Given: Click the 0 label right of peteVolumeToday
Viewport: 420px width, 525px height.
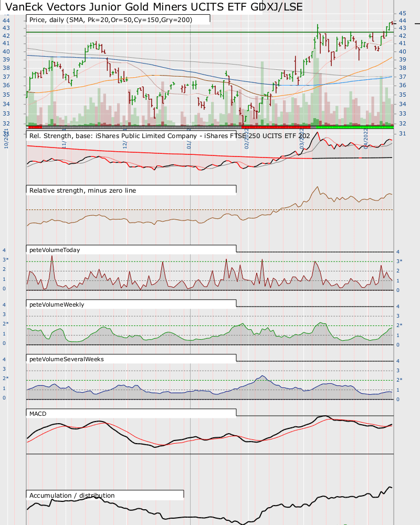Looking at the screenshot, I should click(398, 290).
